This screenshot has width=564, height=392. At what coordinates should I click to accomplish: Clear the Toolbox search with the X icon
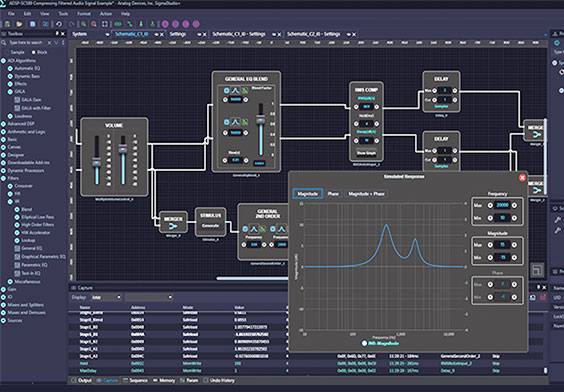pyautogui.click(x=49, y=43)
